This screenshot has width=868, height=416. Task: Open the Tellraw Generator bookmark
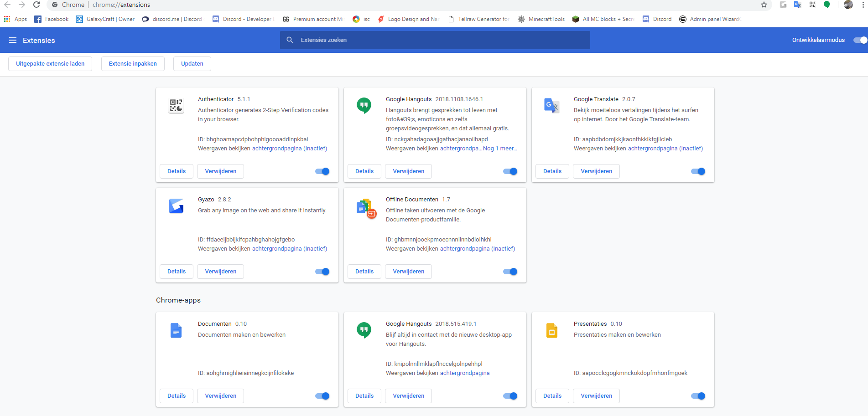tap(478, 19)
